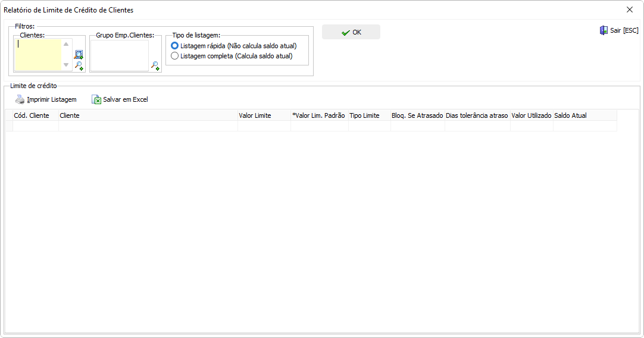Screen dimensions: 644x338
Task: Click the Valor Utilizado column header
Action: click(x=532, y=115)
